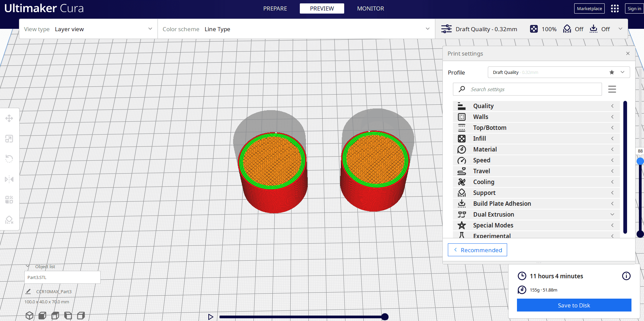Select the Mirror tool in left toolbar
Screen dimensions: 644x321
pos(9,179)
